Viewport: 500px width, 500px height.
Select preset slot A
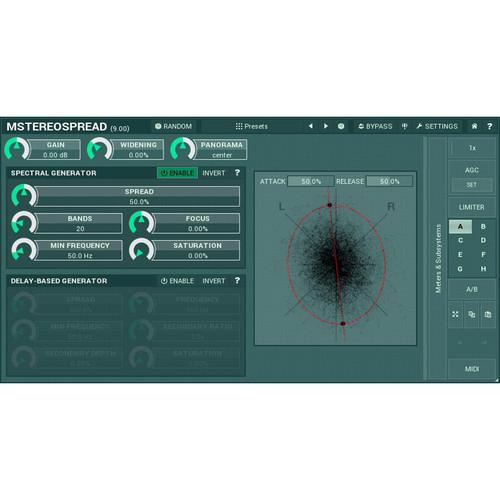point(460,227)
